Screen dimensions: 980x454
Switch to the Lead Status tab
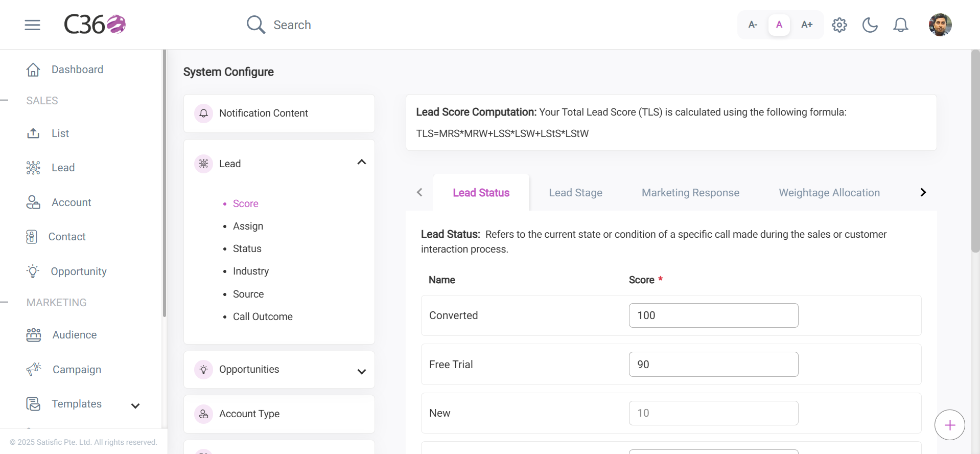481,193
